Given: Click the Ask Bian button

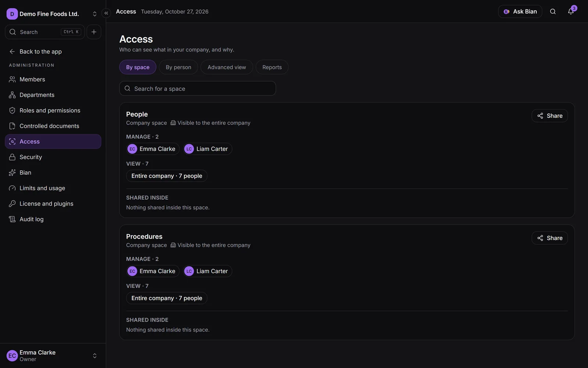Looking at the screenshot, I should [x=520, y=11].
